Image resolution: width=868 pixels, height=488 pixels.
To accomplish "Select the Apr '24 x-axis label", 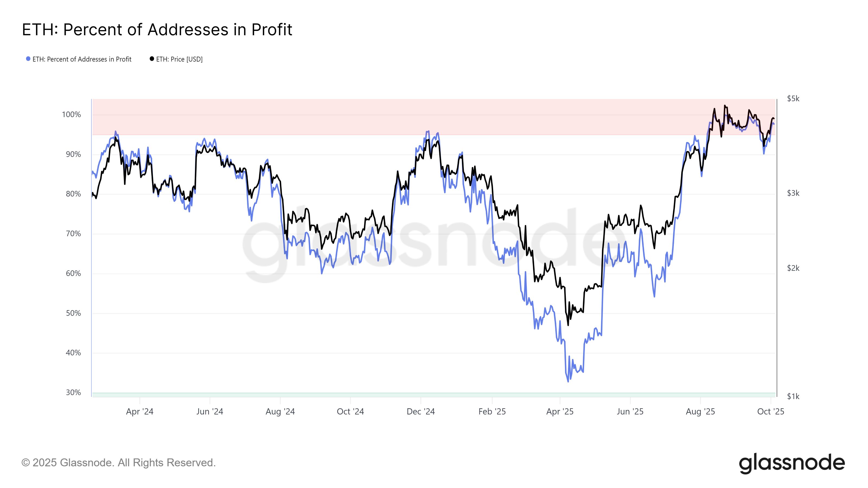I will 139,412.
